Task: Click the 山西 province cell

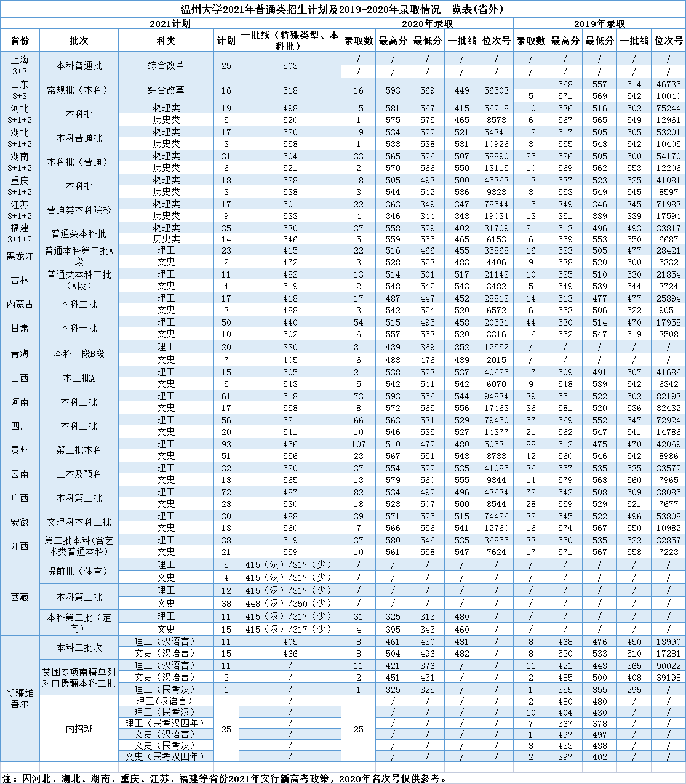Action: (20, 378)
